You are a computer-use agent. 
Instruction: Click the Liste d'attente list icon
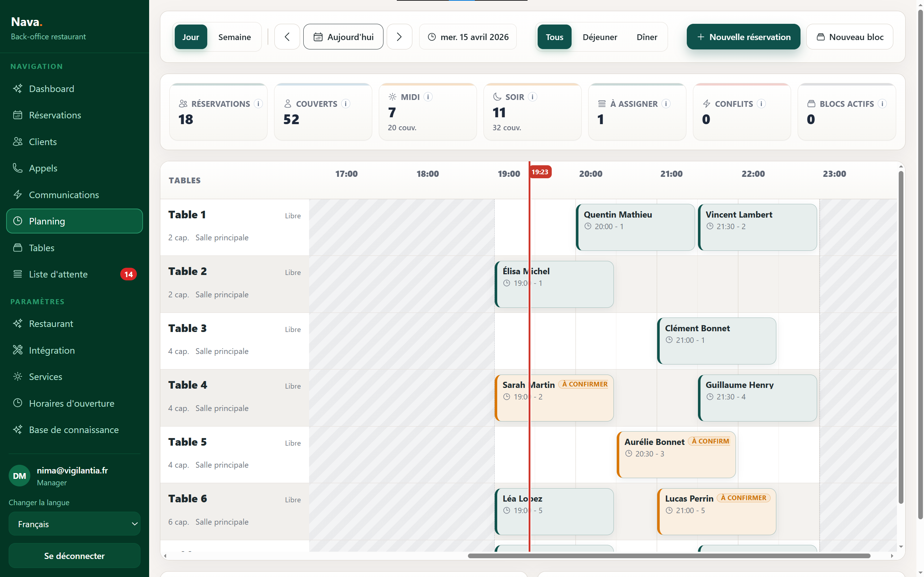(x=18, y=274)
